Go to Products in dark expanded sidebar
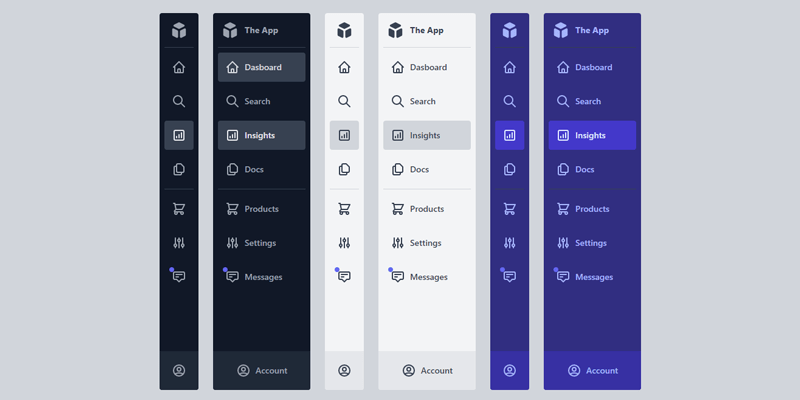The height and width of the screenshot is (400, 800). tap(261, 209)
